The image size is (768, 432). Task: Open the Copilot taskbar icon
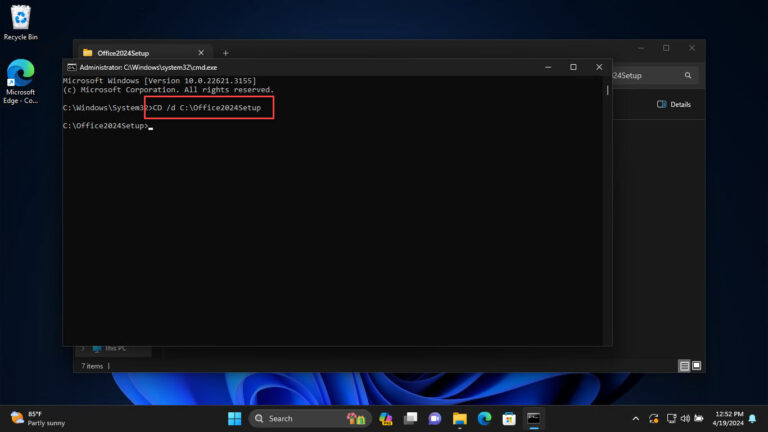point(385,418)
